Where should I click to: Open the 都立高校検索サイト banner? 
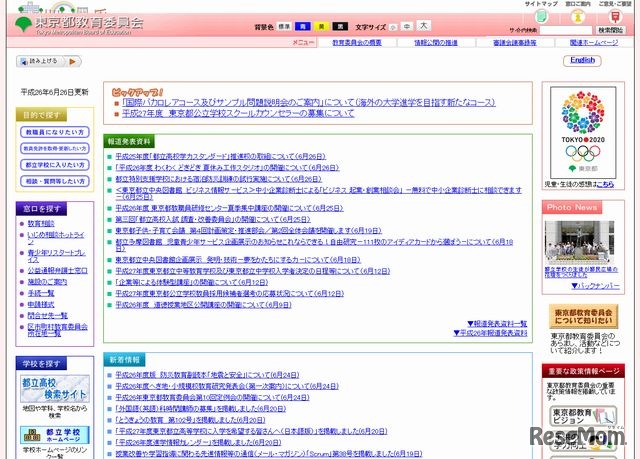click(x=55, y=388)
